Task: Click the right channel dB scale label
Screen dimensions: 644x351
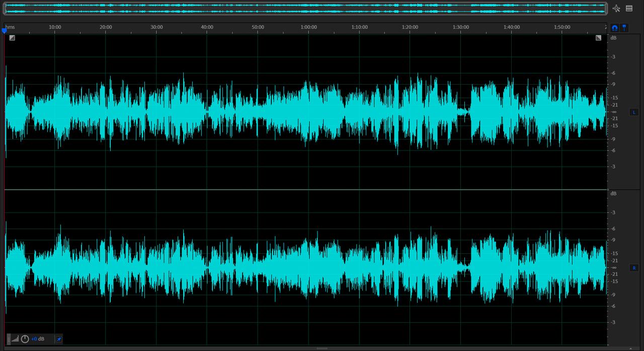Action: tap(613, 194)
